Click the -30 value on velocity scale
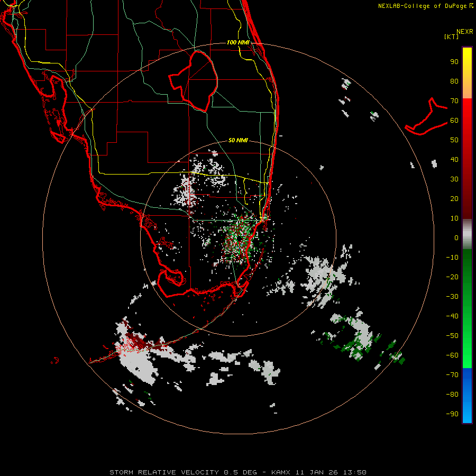The height and width of the screenshot is (476, 476). pos(452,297)
